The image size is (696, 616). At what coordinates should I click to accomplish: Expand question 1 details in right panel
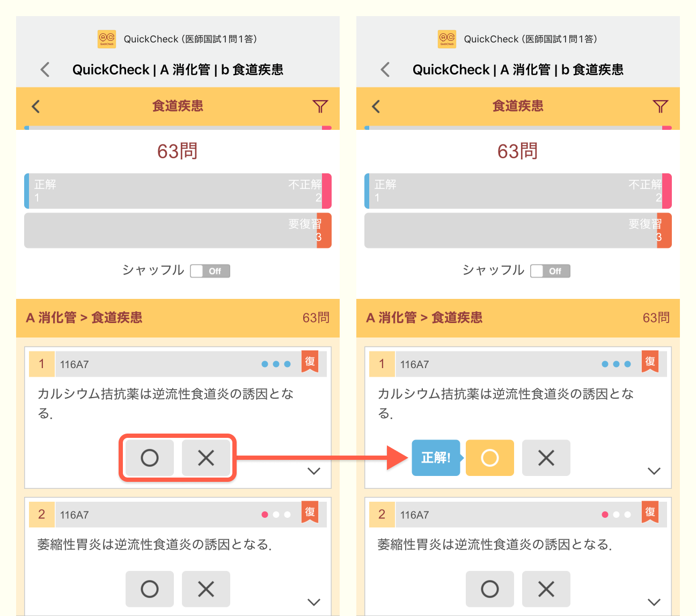[x=654, y=471]
